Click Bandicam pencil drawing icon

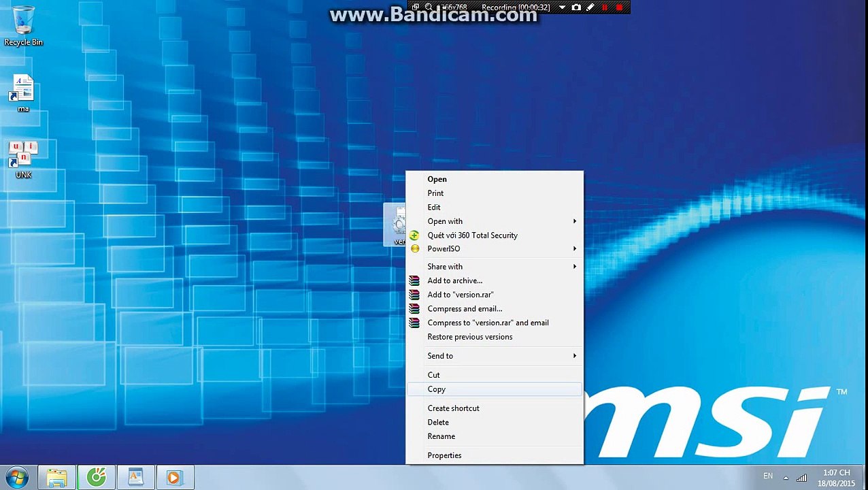[590, 7]
